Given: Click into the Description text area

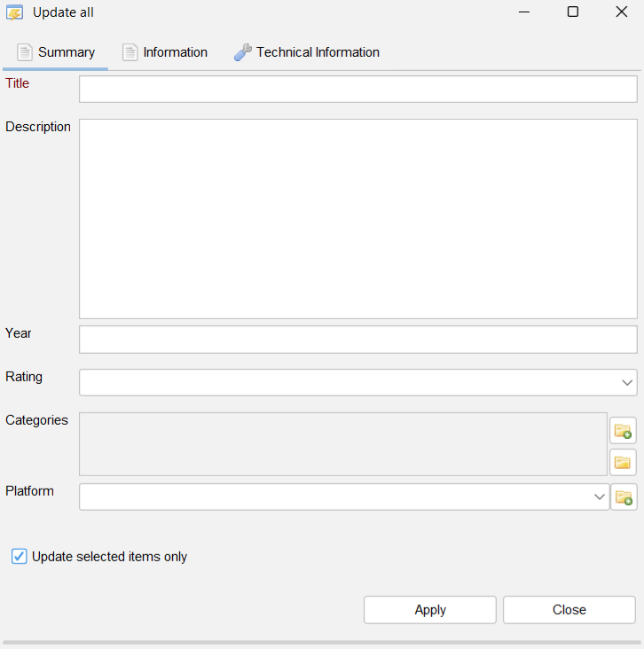Looking at the screenshot, I should click(x=357, y=219).
